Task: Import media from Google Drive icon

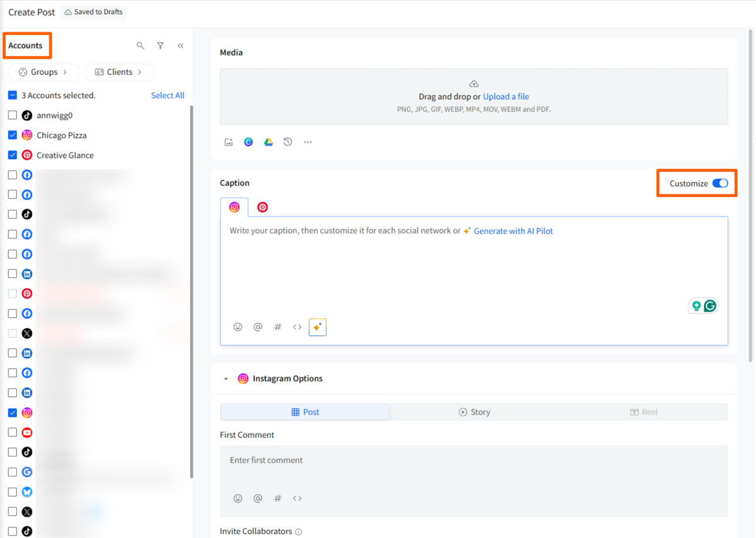Action: (x=268, y=142)
